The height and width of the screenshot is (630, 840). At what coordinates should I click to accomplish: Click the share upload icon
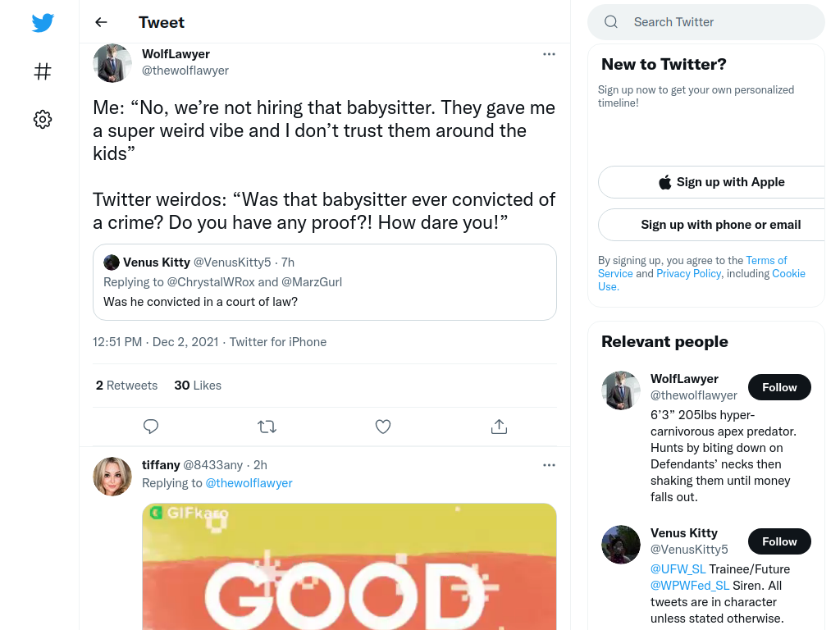pos(499,427)
